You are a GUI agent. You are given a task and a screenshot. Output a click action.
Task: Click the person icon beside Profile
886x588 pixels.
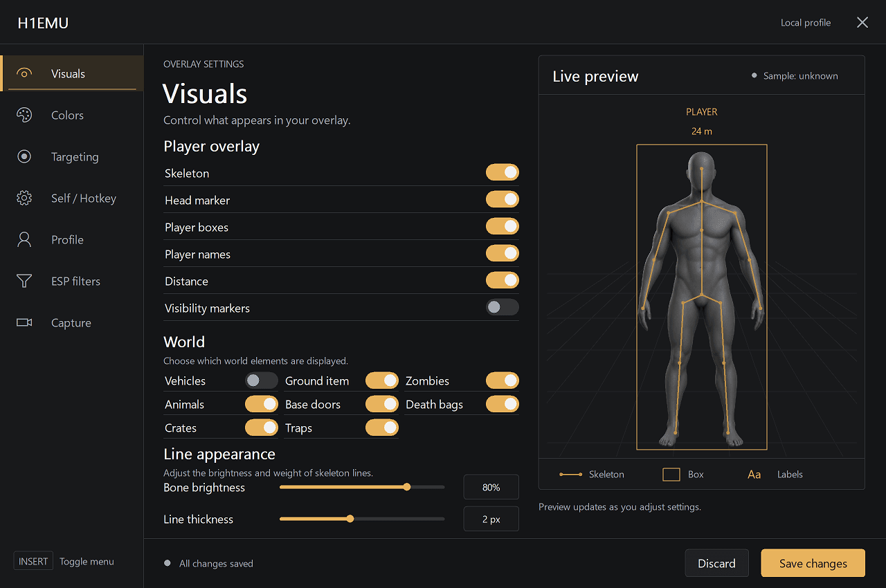click(x=24, y=239)
